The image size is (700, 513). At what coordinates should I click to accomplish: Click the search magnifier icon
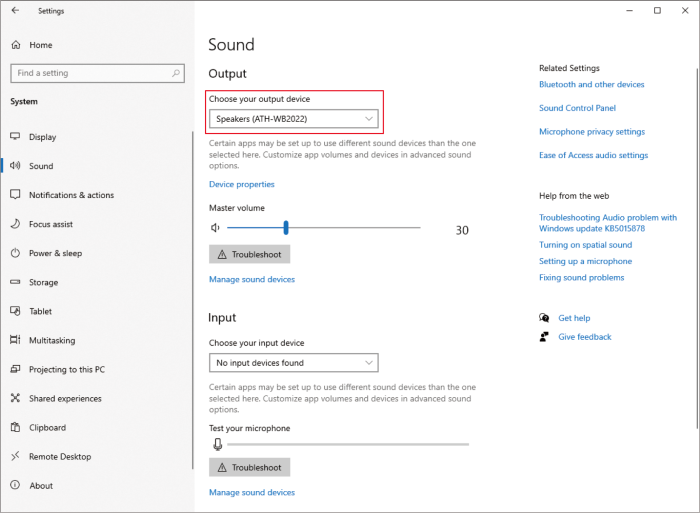tap(176, 73)
